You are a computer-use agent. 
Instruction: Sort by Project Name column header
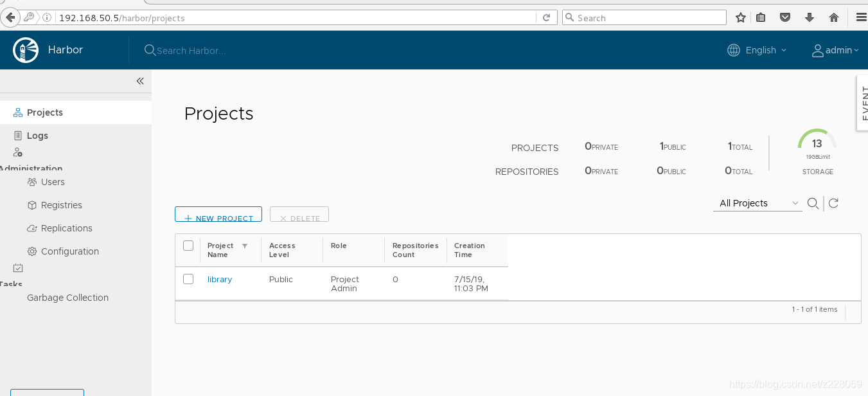pyautogui.click(x=220, y=250)
